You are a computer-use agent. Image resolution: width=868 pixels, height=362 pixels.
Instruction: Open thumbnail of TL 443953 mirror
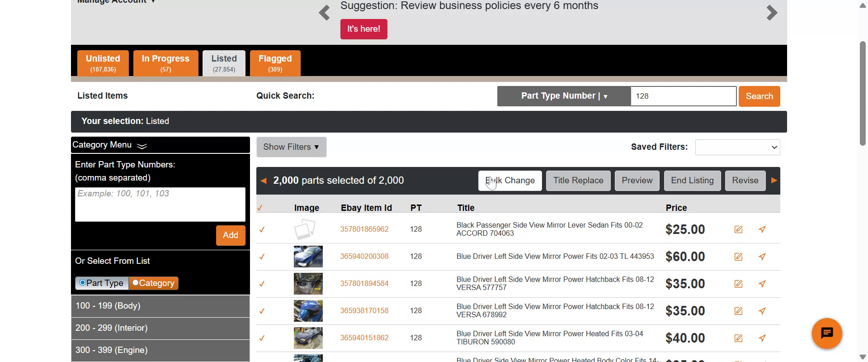308,257
